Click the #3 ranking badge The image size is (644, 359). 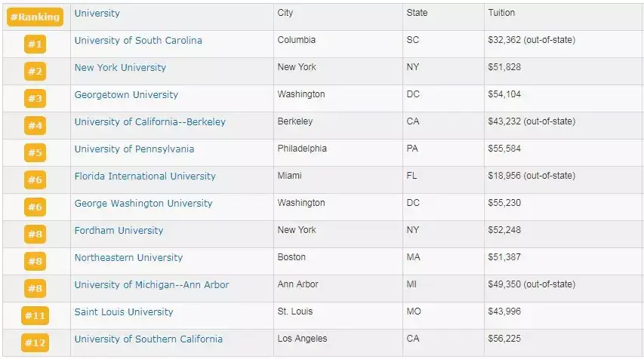click(35, 99)
